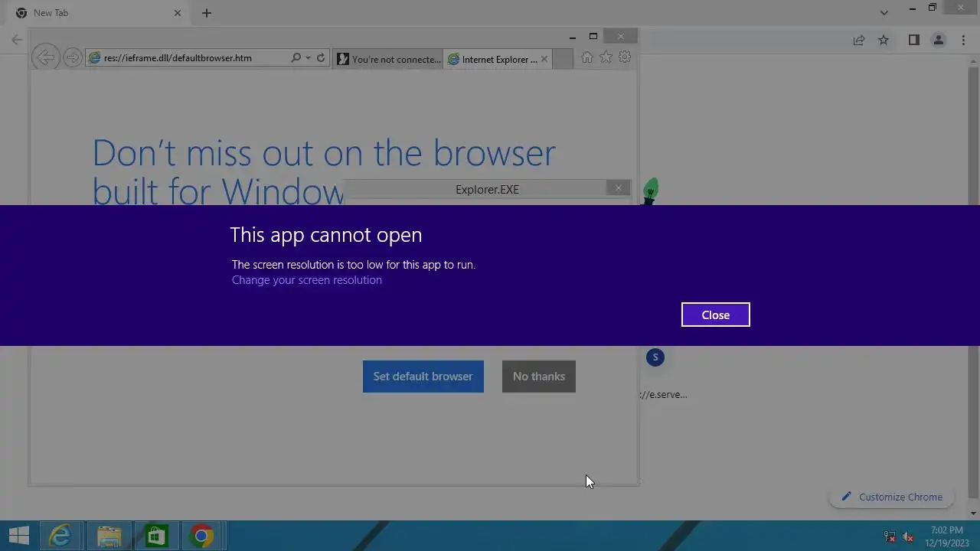The height and width of the screenshot is (551, 980).
Task: Click Internet Explorer back arrow
Action: (45, 57)
